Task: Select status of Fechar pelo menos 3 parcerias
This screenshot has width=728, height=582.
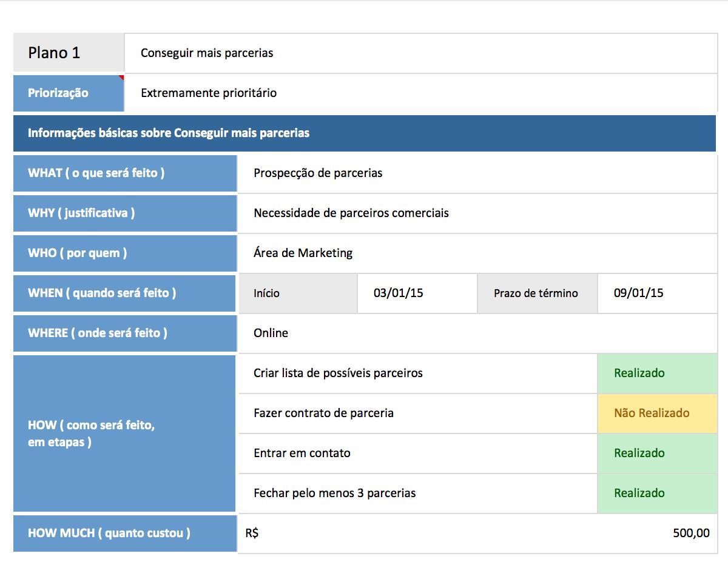Action: click(x=657, y=493)
